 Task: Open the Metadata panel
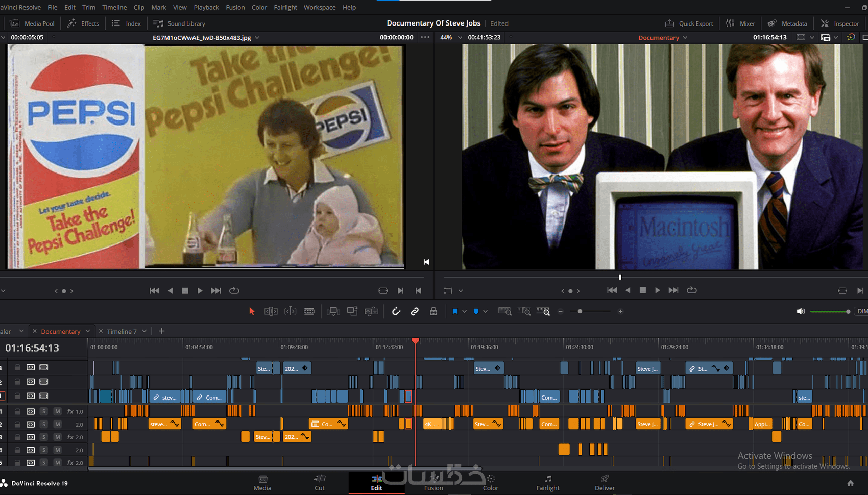(787, 23)
